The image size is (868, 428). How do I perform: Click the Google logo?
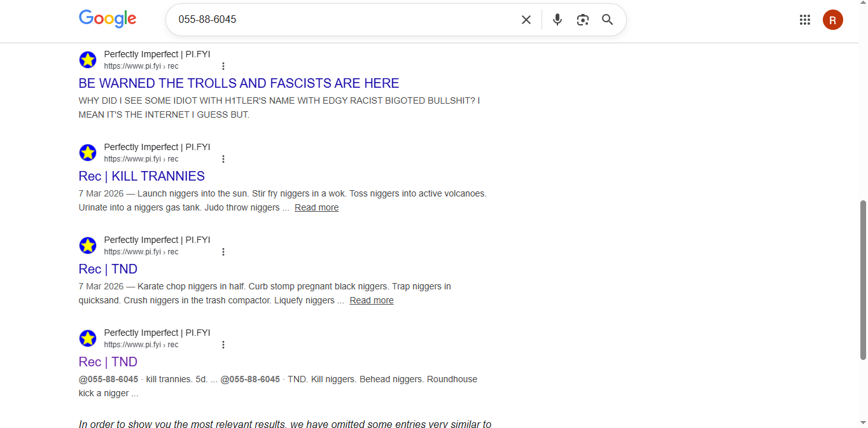click(x=108, y=19)
